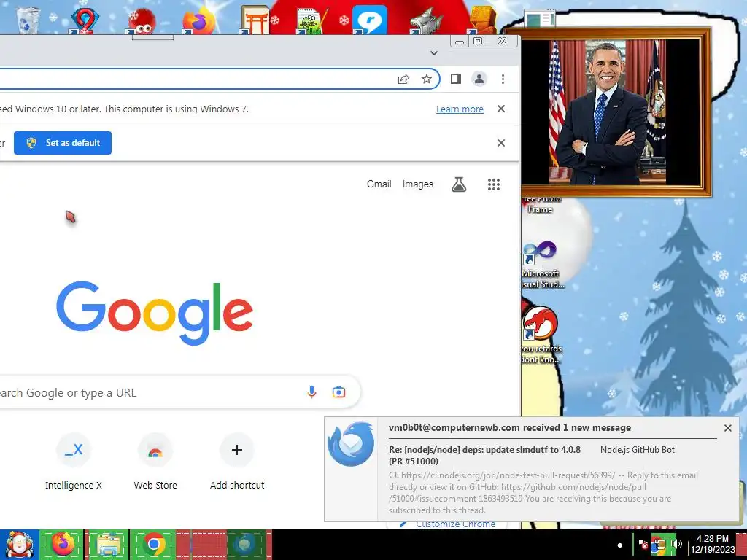Open the Notepad++ desktop shortcut
Viewport: 747px width, 560px height.
click(x=312, y=21)
